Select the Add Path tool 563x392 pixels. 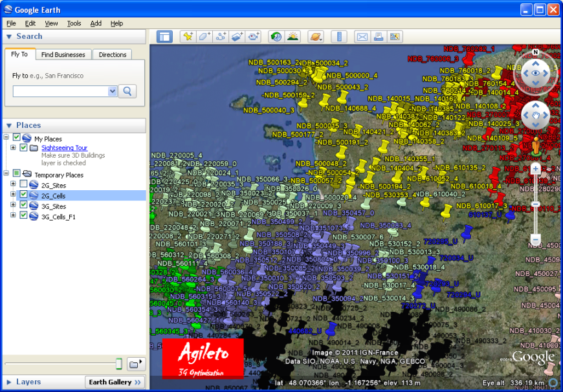221,37
